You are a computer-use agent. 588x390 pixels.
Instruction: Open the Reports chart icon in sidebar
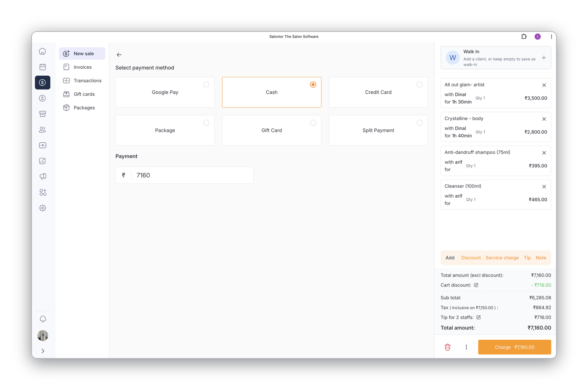point(42,161)
